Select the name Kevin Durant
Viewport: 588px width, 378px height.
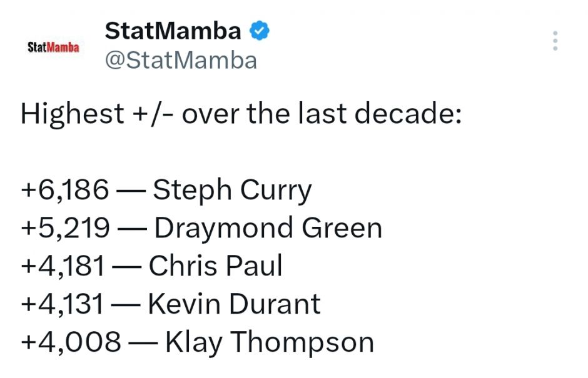234,304
